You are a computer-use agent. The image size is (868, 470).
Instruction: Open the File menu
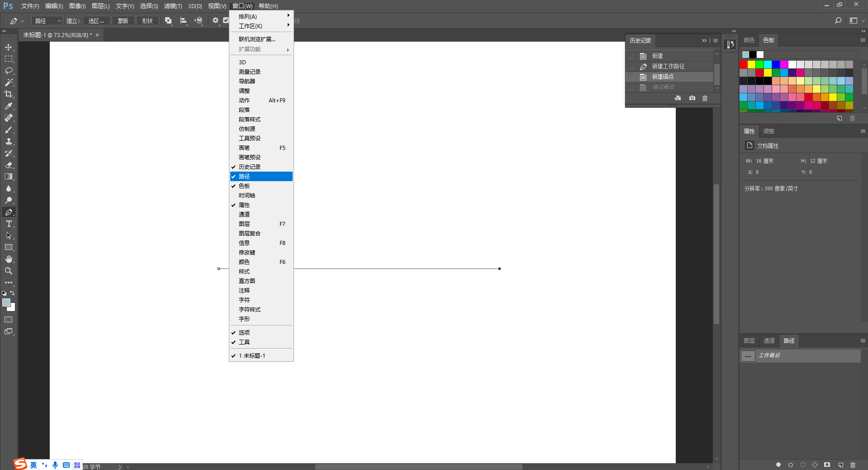point(30,6)
